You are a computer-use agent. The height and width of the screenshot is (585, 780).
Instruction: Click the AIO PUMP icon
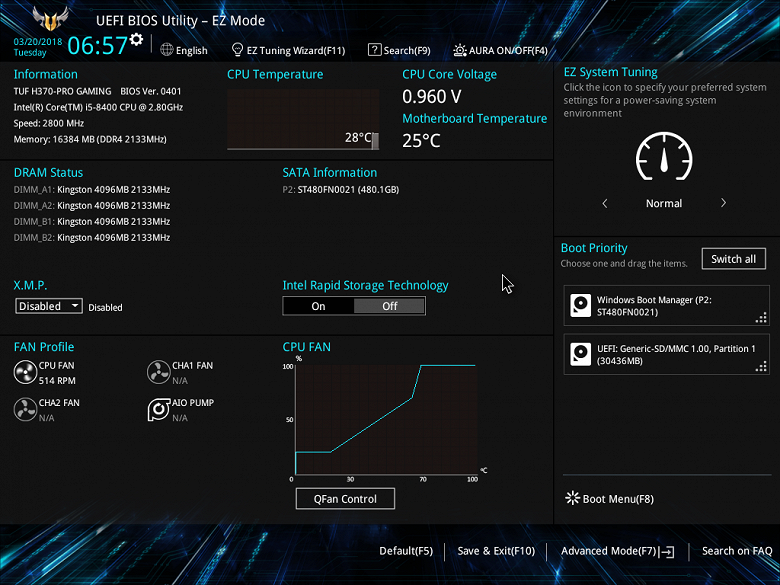[159, 409]
